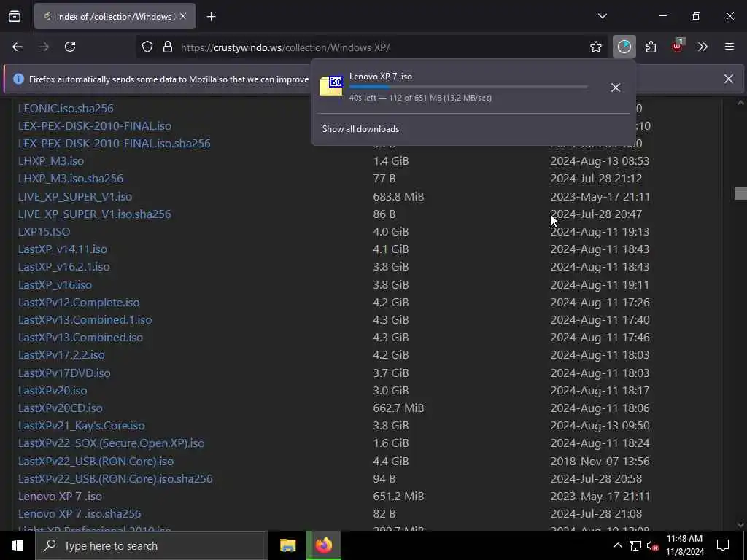Click the download progress bar

468,87
